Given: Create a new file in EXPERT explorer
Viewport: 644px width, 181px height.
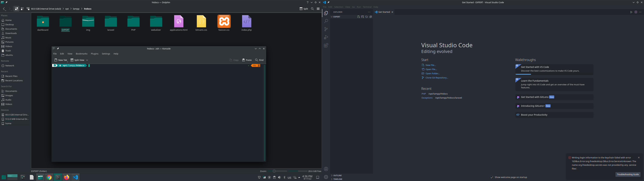Looking at the screenshot, I should (x=359, y=17).
